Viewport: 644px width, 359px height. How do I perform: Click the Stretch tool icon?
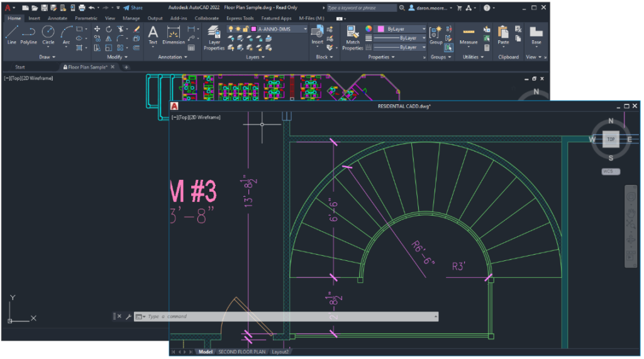[97, 48]
